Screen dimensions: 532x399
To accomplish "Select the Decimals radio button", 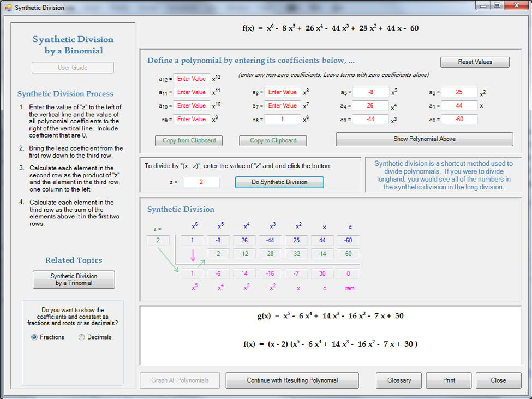I will tap(82, 337).
